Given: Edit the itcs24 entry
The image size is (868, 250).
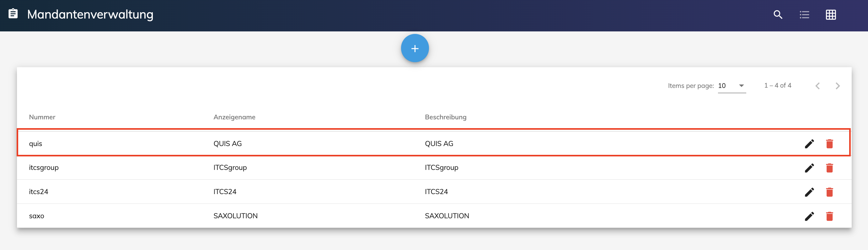Looking at the screenshot, I should pos(809,192).
